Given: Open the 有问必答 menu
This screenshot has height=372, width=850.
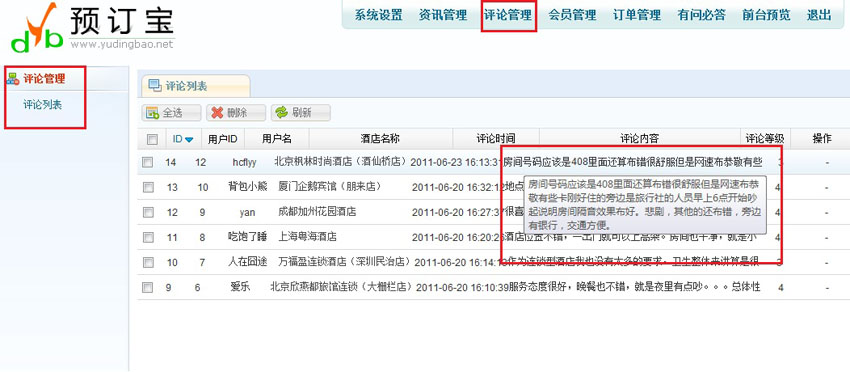Looking at the screenshot, I should coord(701,15).
